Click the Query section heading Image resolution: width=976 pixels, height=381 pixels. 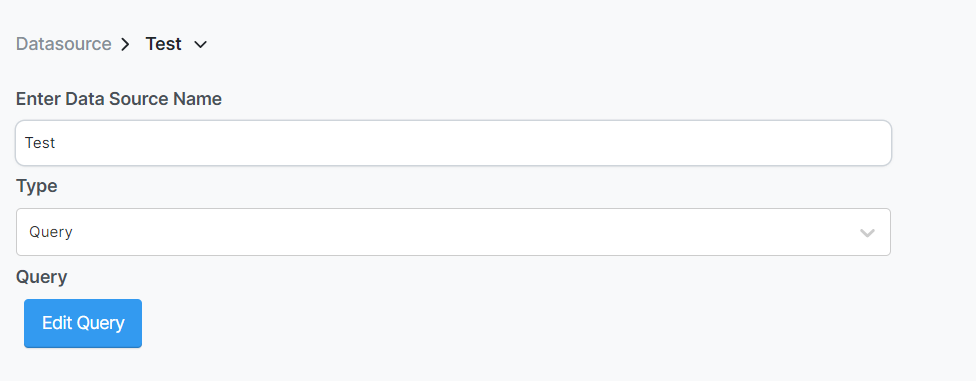[x=42, y=277]
